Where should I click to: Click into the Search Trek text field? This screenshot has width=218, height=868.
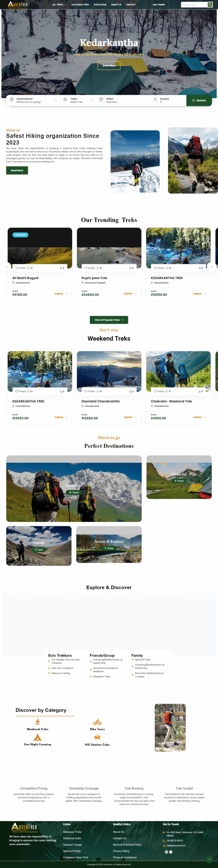pos(195,5)
